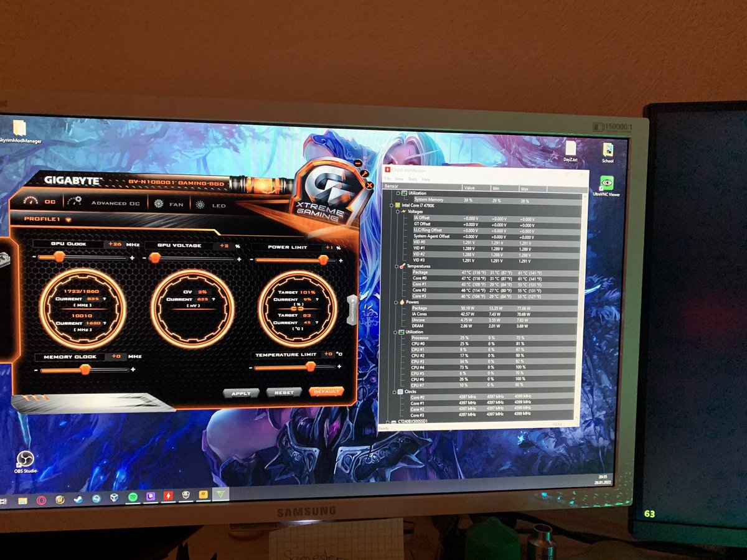Collapse the Powers tree node
The width and height of the screenshot is (747, 560).
pyautogui.click(x=397, y=302)
